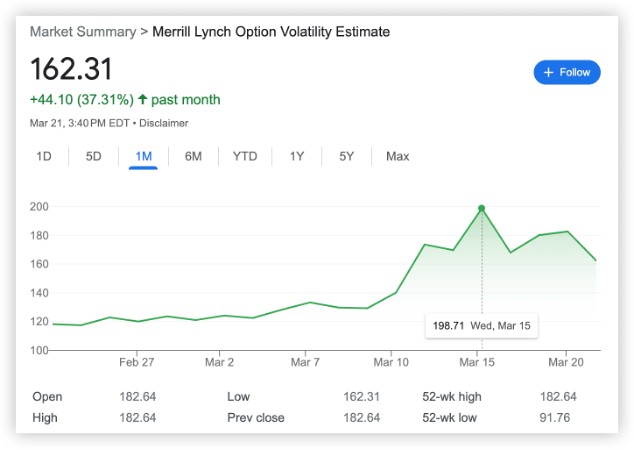Switch chart to YTD range
Image resolution: width=634 pixels, height=450 pixels.
(245, 156)
